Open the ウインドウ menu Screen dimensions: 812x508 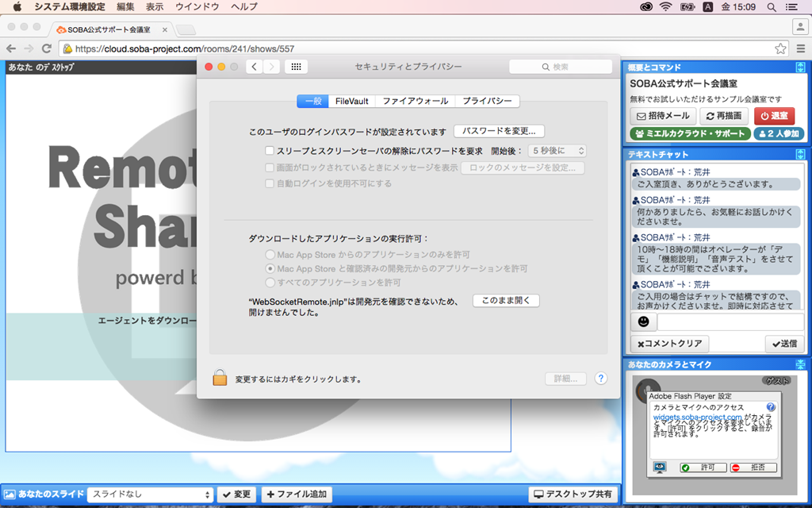pos(197,6)
